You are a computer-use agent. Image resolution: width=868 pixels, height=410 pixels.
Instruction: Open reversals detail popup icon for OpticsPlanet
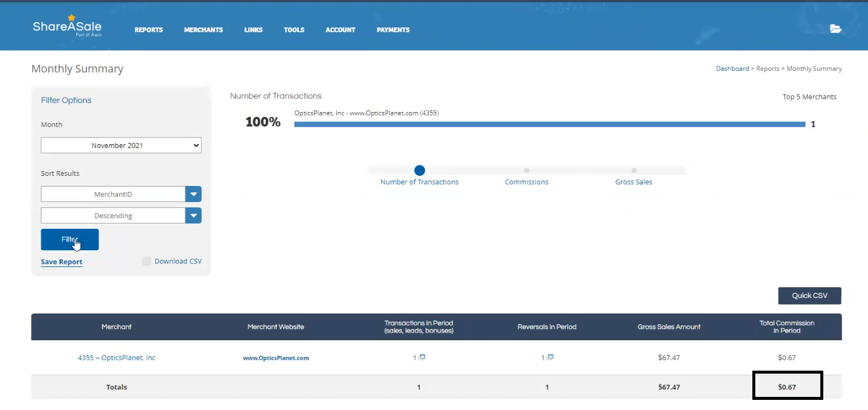click(550, 357)
